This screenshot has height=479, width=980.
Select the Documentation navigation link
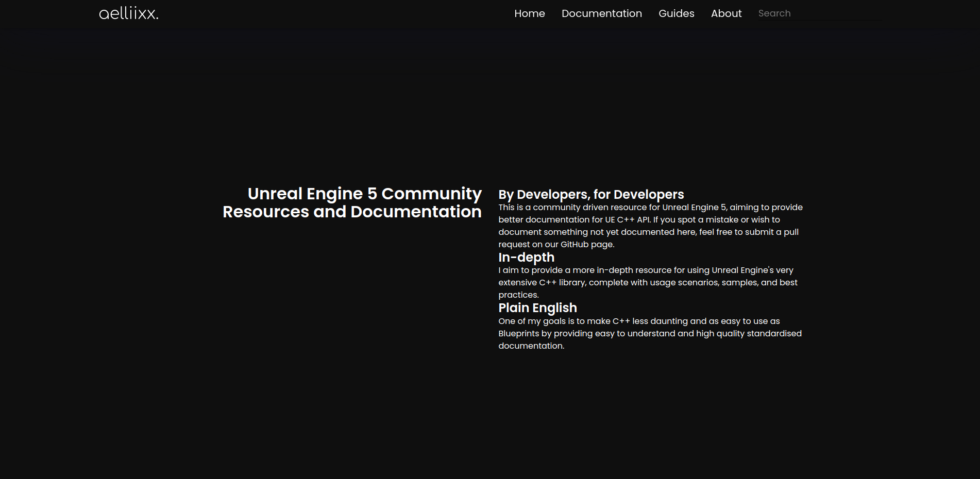pyautogui.click(x=601, y=13)
